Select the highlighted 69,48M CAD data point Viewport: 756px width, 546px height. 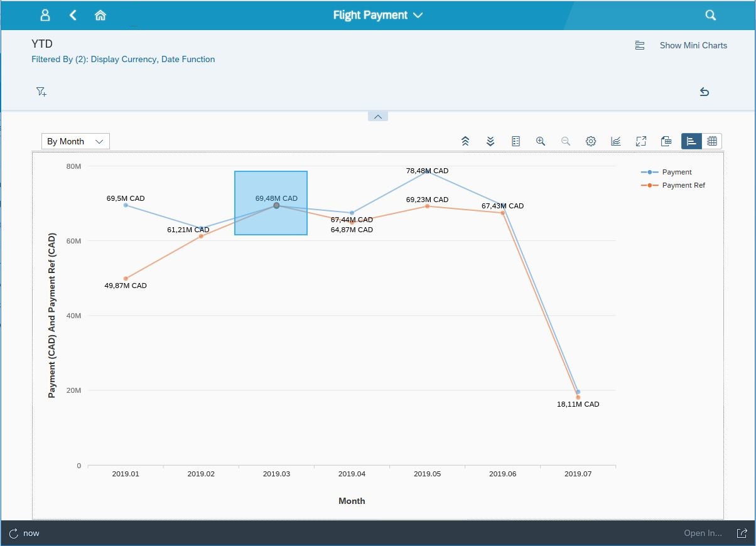point(276,205)
